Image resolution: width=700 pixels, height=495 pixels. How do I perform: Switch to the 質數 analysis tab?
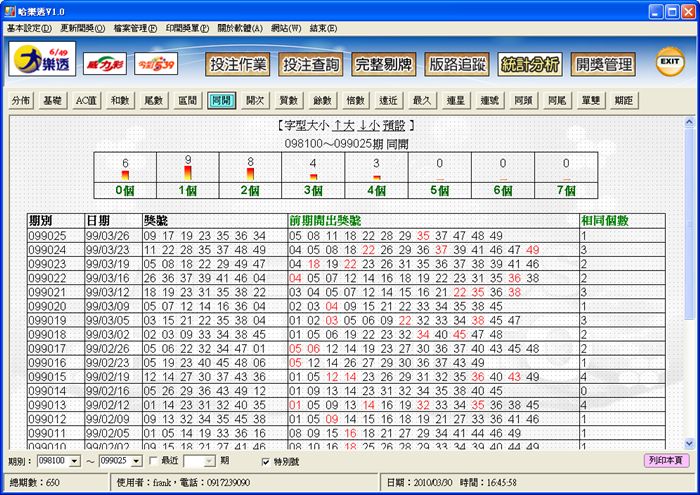coord(288,100)
